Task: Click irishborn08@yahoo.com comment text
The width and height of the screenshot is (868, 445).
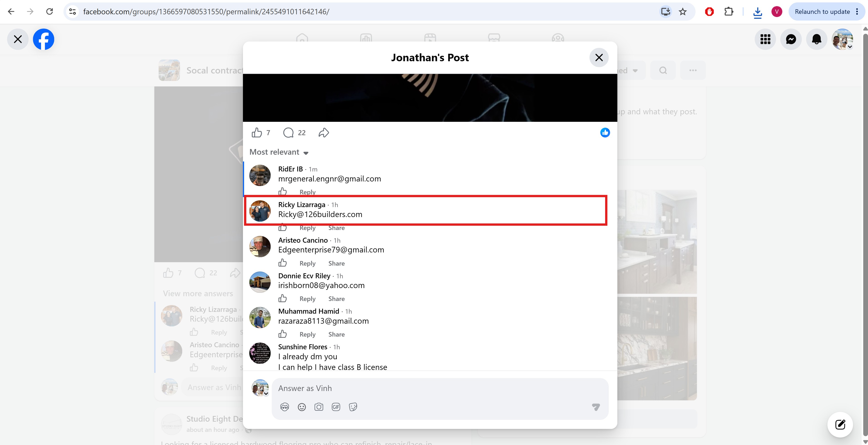Action: [321, 286]
